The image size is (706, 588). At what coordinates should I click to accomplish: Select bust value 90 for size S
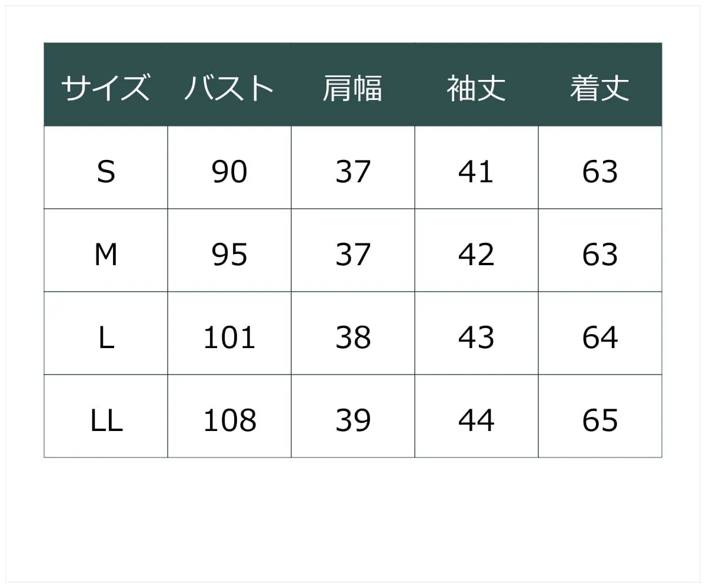pos(229,172)
